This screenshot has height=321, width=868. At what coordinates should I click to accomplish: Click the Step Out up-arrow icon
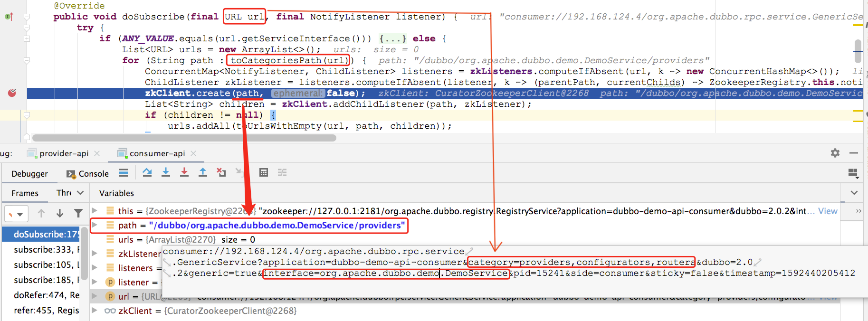coord(203,173)
